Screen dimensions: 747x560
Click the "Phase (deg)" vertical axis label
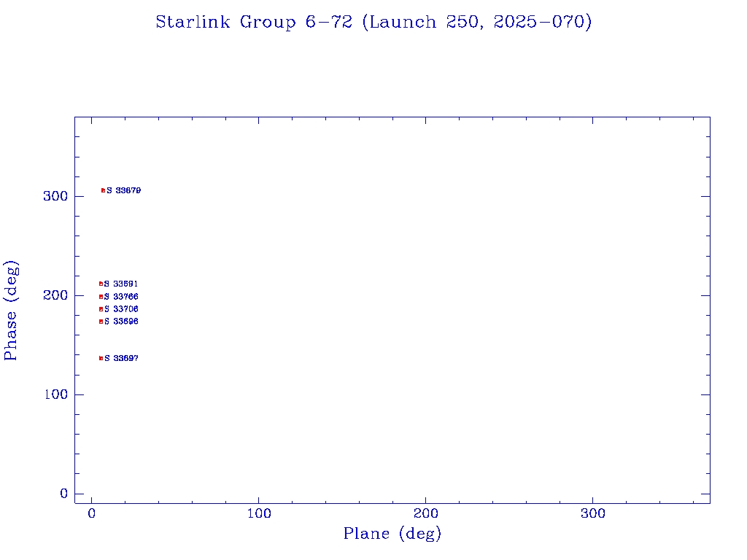pos(12,311)
